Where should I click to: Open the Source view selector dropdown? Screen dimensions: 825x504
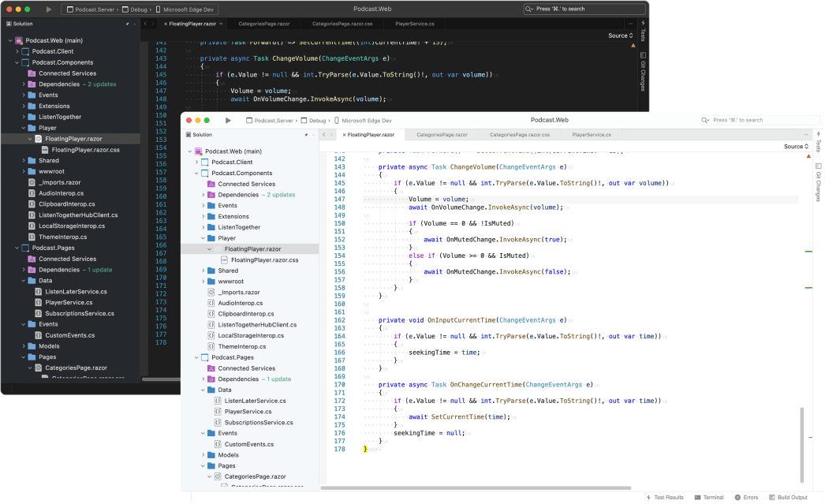pyautogui.click(x=795, y=146)
